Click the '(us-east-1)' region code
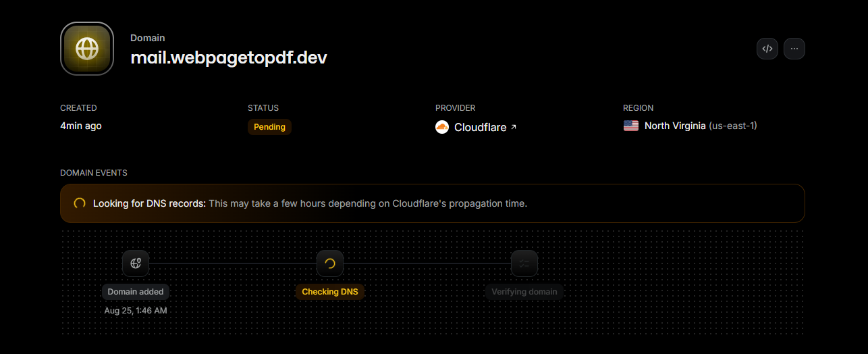Viewport: 868px width, 354px height. point(733,126)
